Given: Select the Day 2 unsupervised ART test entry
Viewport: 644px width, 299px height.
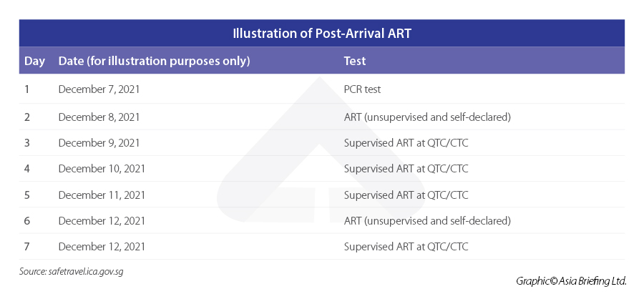Looking at the screenshot, I should click(x=427, y=117).
